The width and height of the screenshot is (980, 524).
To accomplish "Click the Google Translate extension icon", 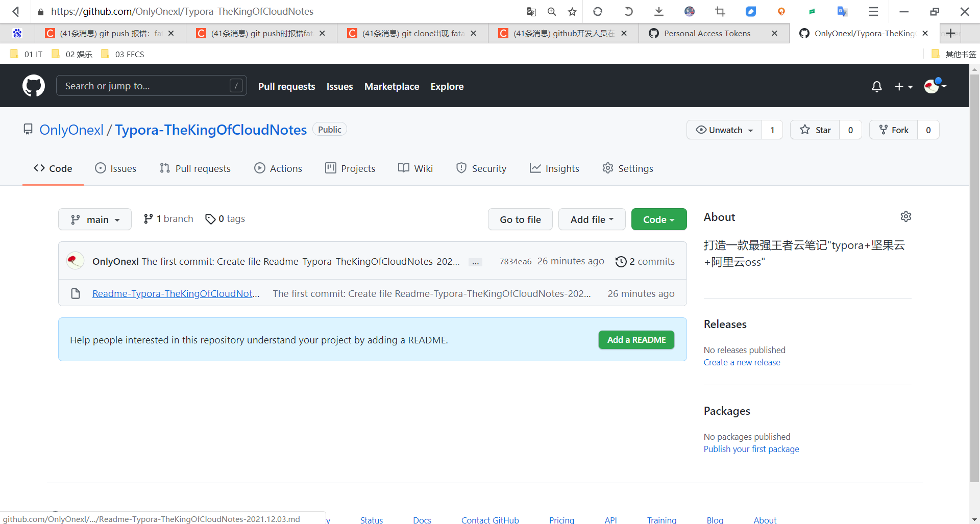I will (842, 11).
